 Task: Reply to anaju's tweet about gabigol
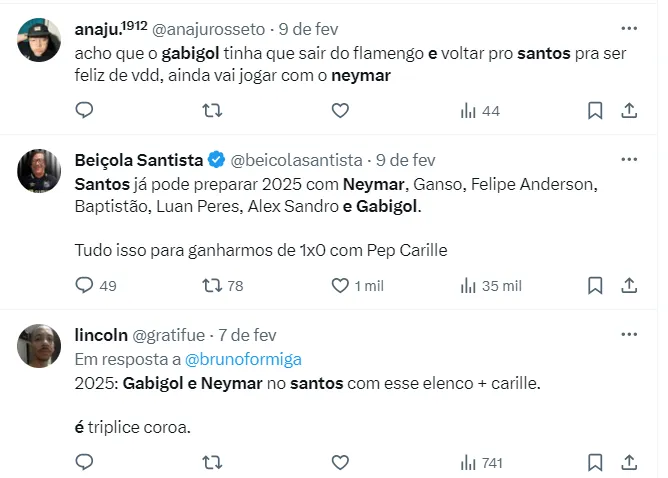tap(84, 110)
